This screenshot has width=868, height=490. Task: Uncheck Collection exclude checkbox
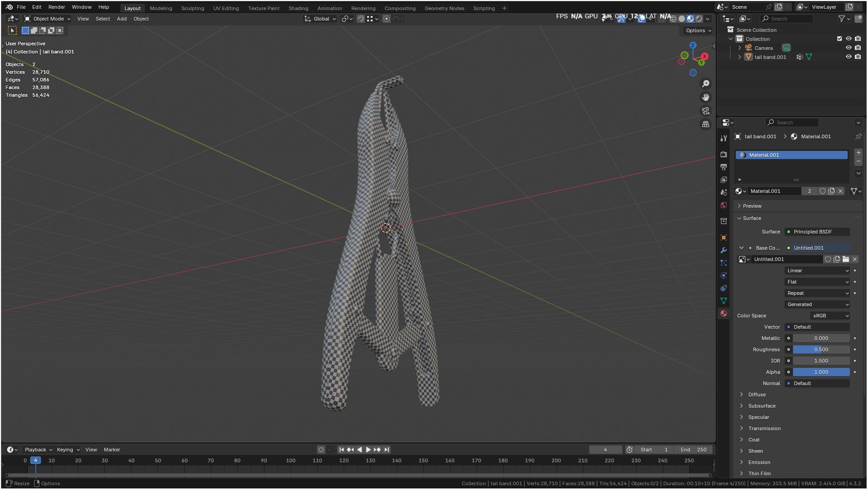[839, 39]
